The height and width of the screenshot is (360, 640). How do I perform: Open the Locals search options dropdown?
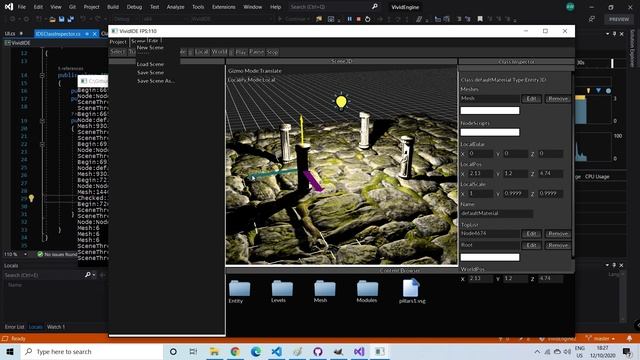pyautogui.click(x=94, y=275)
